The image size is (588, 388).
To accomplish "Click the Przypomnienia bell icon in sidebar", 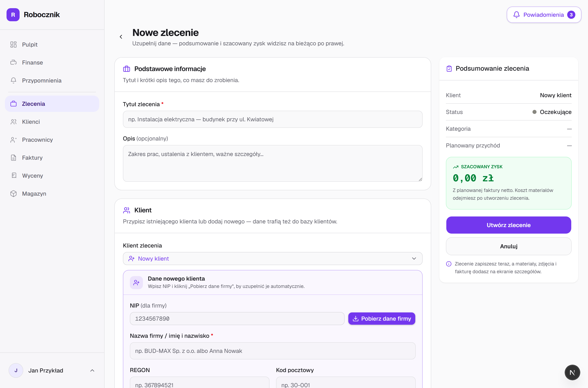I will coord(13,80).
